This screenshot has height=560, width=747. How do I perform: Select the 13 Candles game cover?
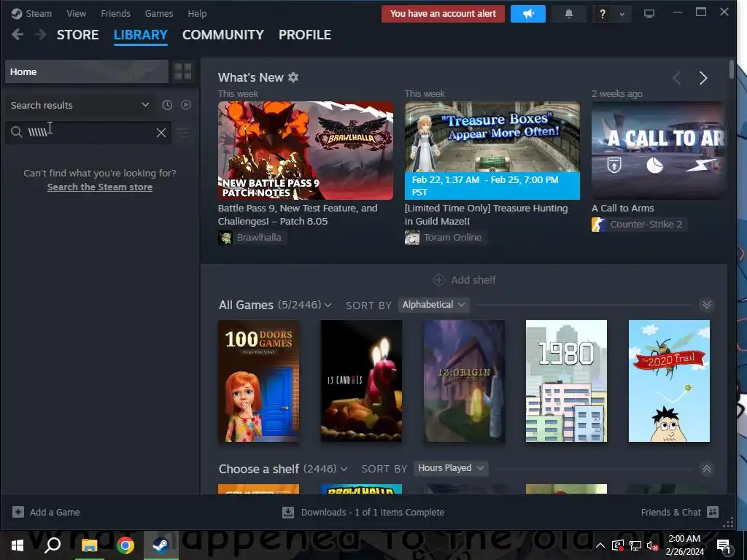pyautogui.click(x=361, y=381)
